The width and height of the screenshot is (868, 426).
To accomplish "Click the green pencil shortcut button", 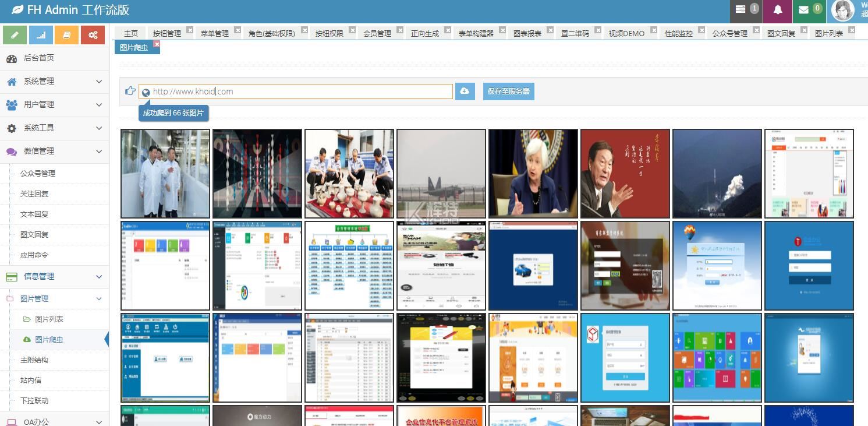I will pyautogui.click(x=15, y=34).
